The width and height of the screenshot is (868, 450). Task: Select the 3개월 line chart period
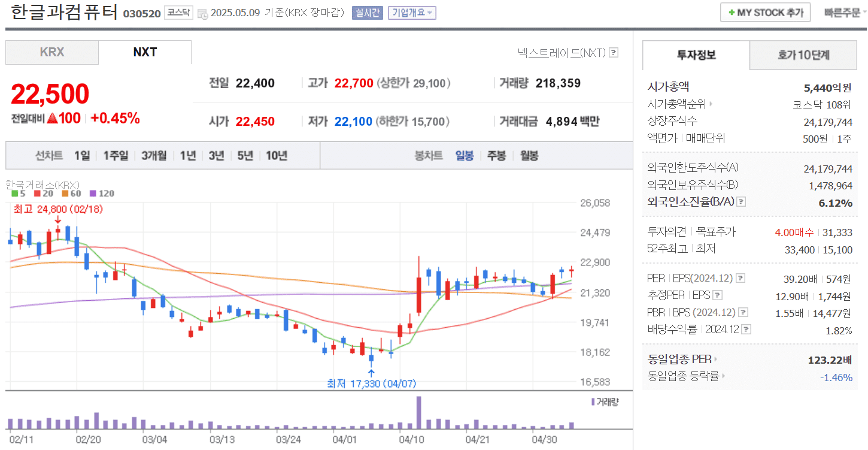pos(154,156)
